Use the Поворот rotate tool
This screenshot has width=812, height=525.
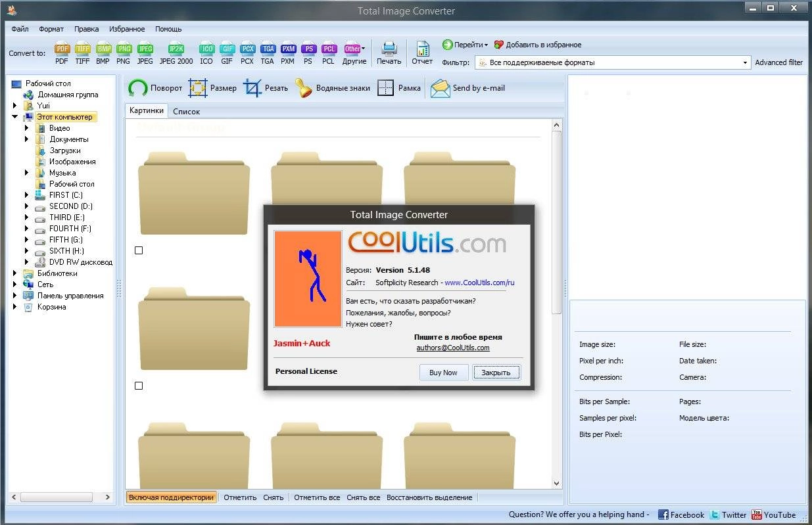(155, 88)
